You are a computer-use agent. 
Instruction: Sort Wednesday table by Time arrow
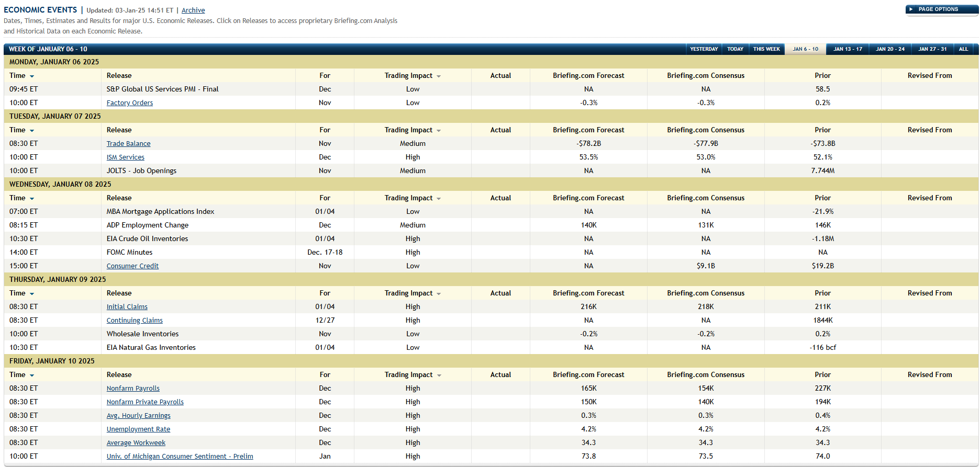point(32,199)
